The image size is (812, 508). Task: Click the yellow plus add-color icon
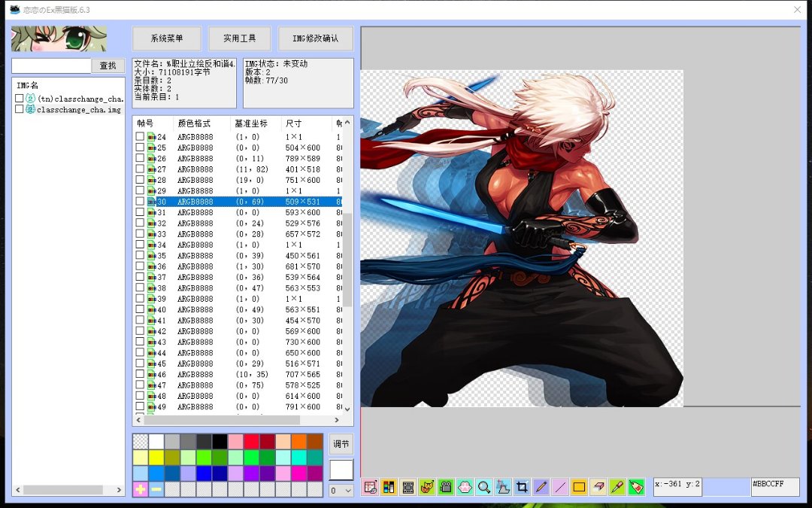coord(141,489)
